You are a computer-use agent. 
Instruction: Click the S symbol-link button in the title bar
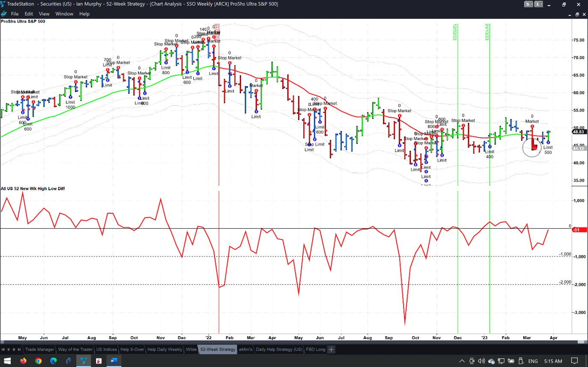[x=529, y=4]
